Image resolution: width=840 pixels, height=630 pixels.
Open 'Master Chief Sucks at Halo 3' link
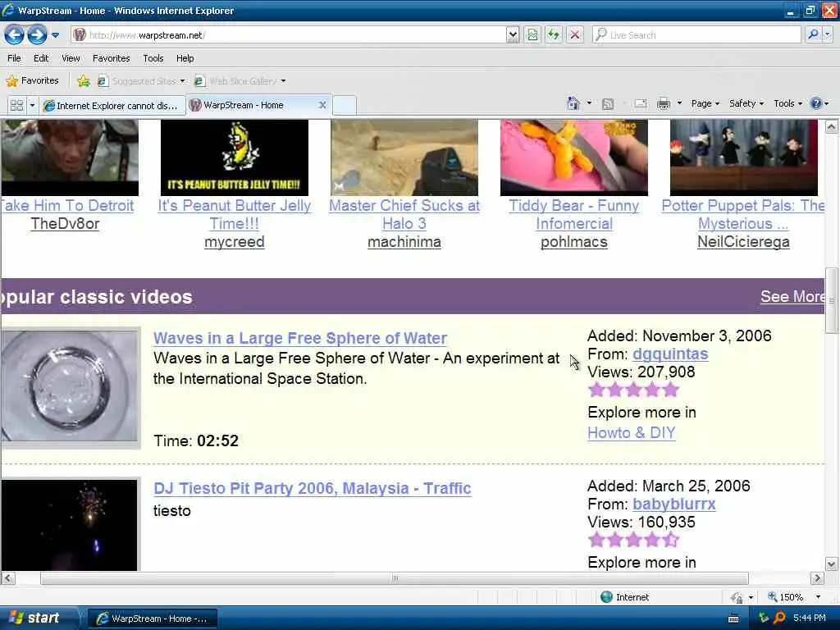(404, 214)
